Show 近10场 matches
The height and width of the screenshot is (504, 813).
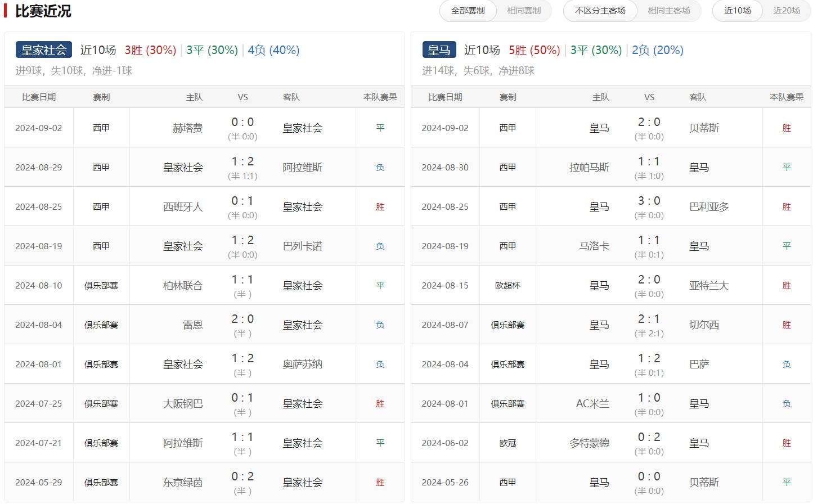(x=738, y=11)
